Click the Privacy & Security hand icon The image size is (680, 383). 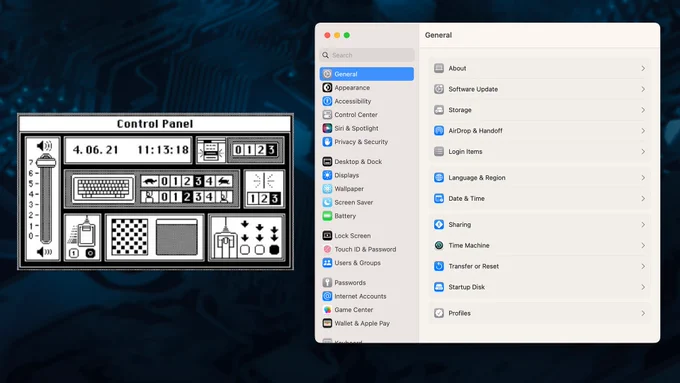click(327, 142)
